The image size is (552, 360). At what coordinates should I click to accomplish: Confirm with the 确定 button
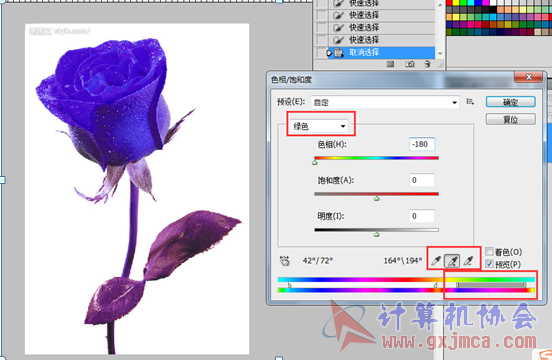[x=510, y=102]
